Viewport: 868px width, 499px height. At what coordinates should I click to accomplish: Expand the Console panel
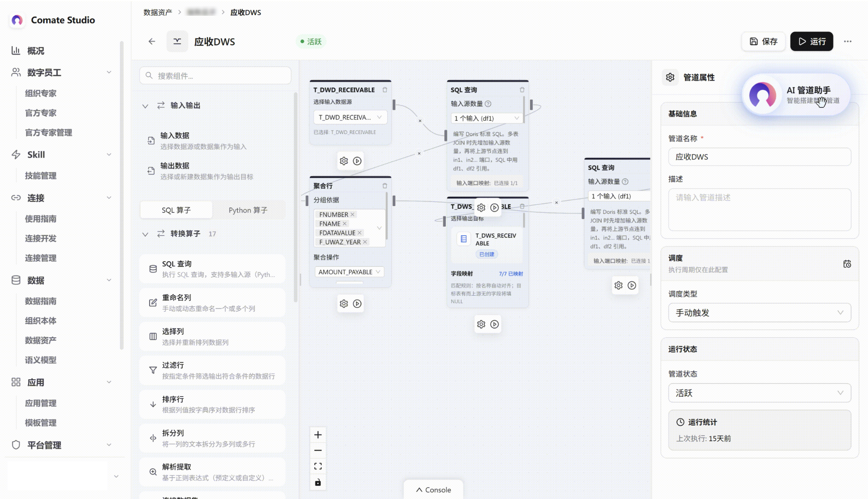pos(433,490)
